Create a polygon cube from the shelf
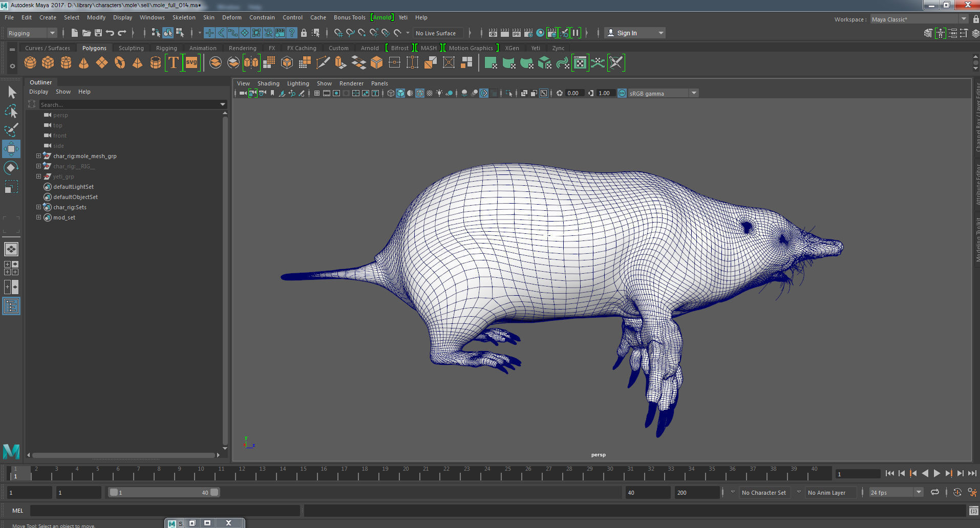This screenshot has height=528, width=980. coord(48,62)
